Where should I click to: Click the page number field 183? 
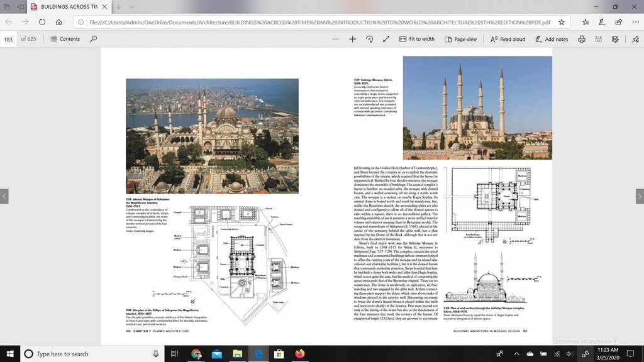8,39
